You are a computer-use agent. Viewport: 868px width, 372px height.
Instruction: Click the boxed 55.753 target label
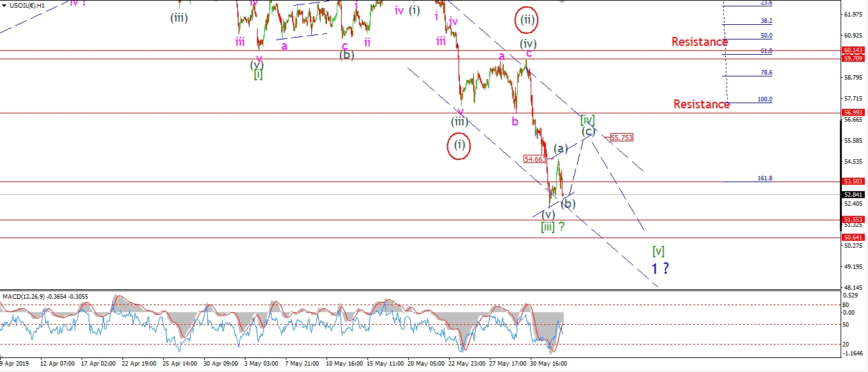[x=621, y=137]
